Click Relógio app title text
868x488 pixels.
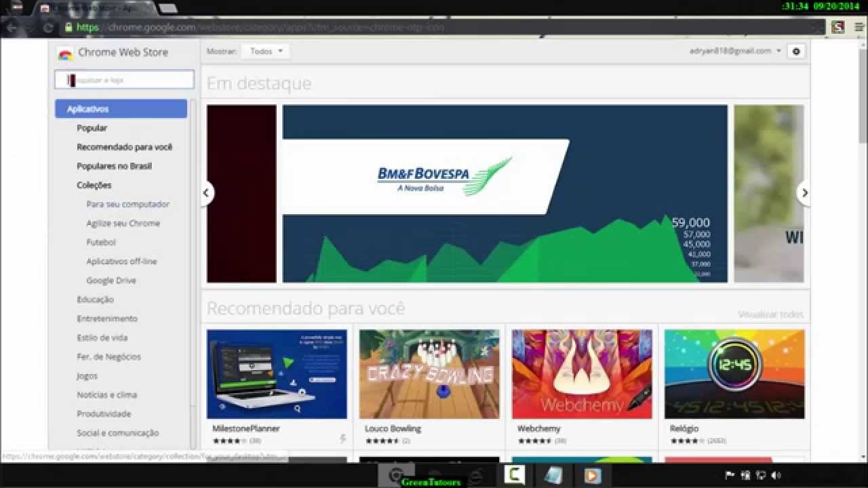click(684, 429)
